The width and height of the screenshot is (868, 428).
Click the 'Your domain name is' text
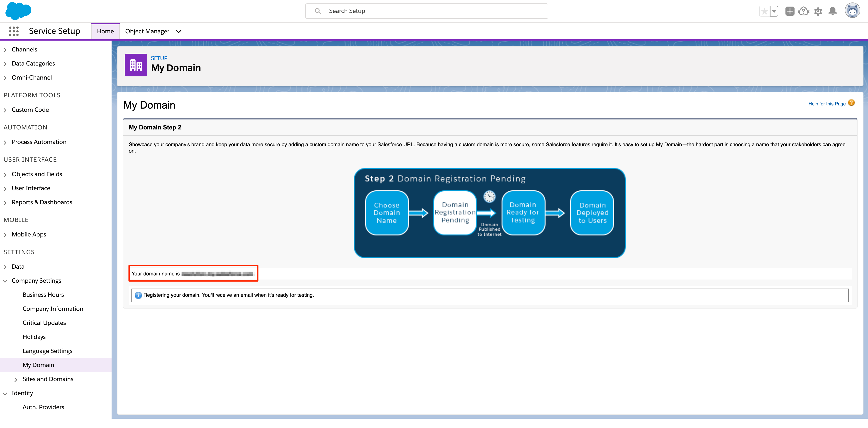coord(156,274)
